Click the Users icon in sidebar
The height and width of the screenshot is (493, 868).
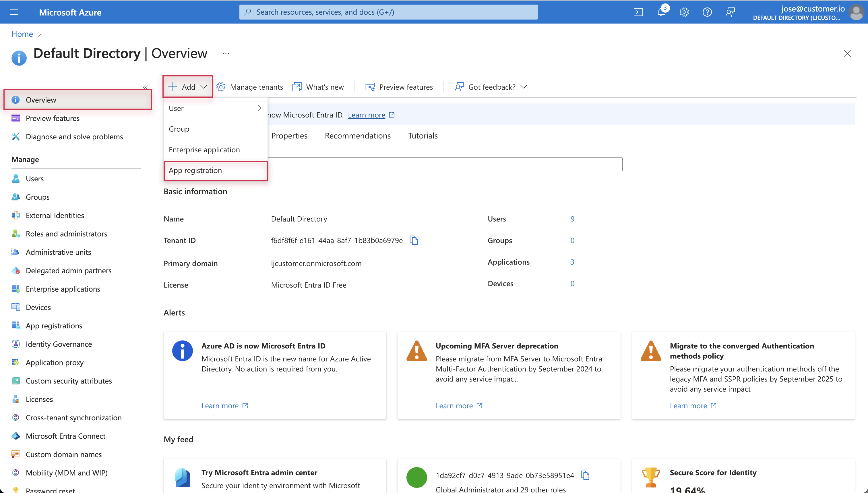pyautogui.click(x=15, y=178)
